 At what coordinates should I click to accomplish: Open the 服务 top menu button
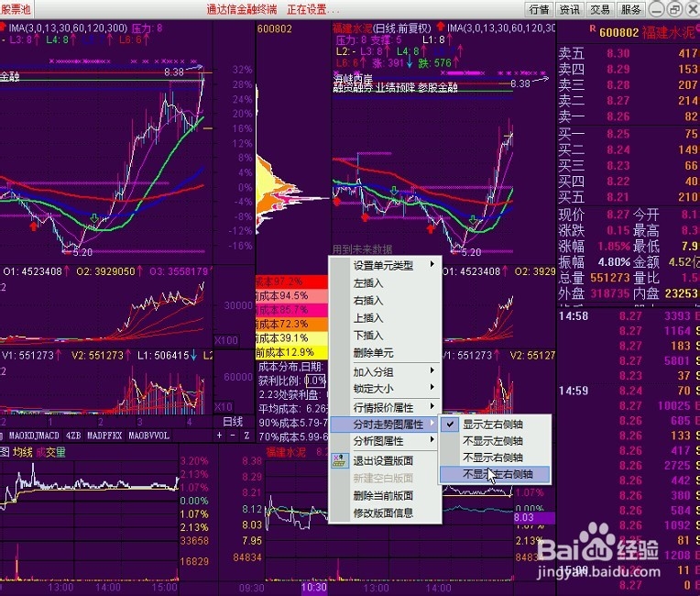pyautogui.click(x=630, y=9)
